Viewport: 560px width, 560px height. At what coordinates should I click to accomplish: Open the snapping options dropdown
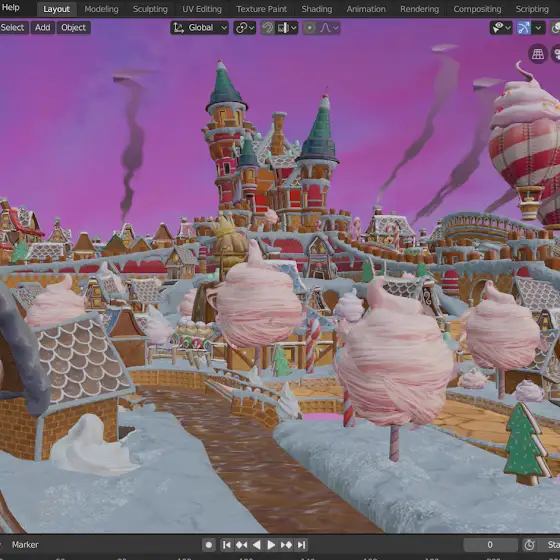point(287,28)
